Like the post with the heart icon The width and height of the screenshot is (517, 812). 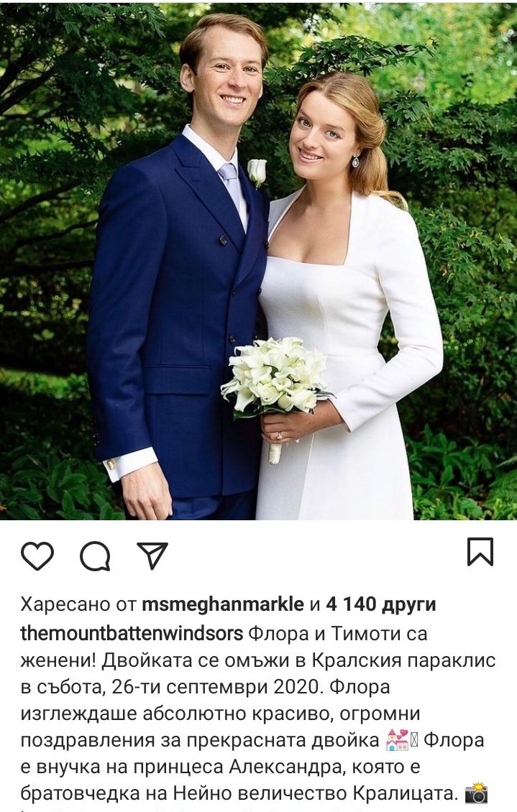[x=37, y=555]
